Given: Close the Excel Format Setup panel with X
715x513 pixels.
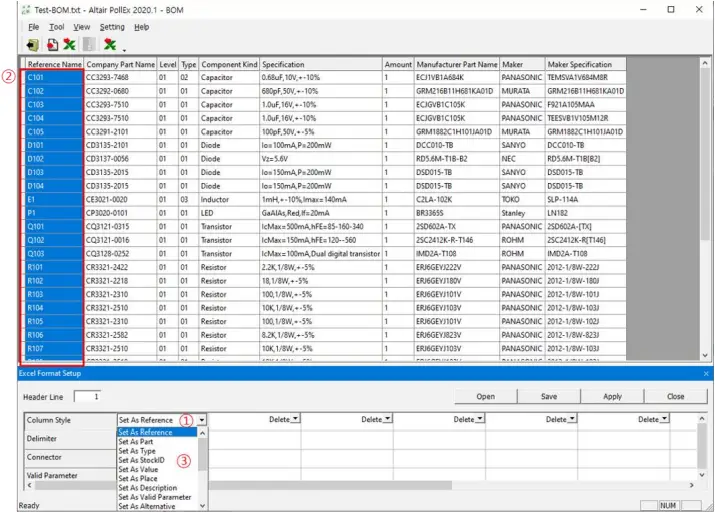Looking at the screenshot, I should [706, 373].
